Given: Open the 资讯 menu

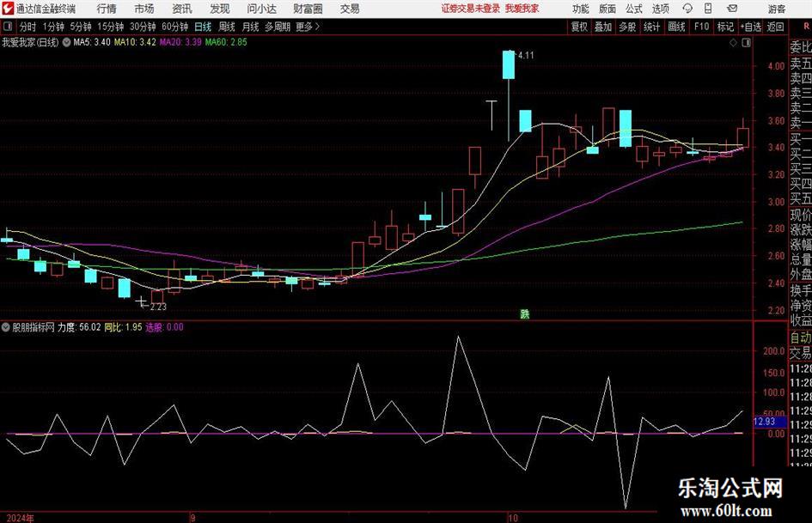Looking at the screenshot, I should coord(182,9).
